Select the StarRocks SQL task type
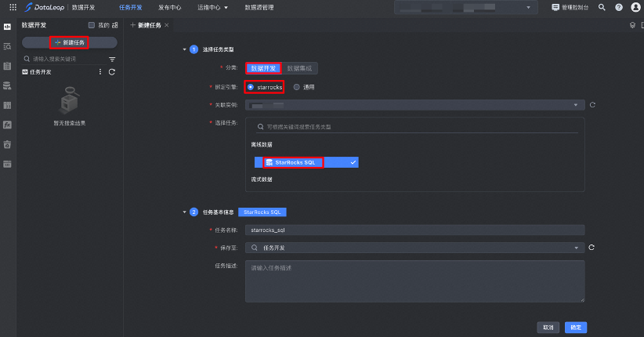Screen dimensions: 644x337 [306, 162]
